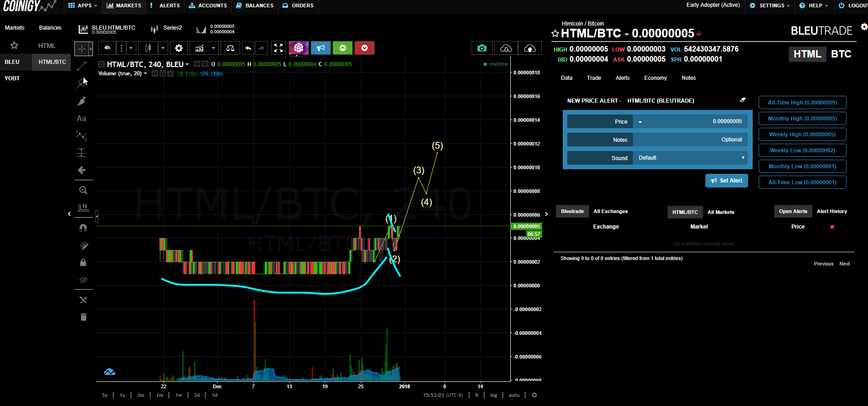Open the Sound dropdown set to Default

(690, 158)
